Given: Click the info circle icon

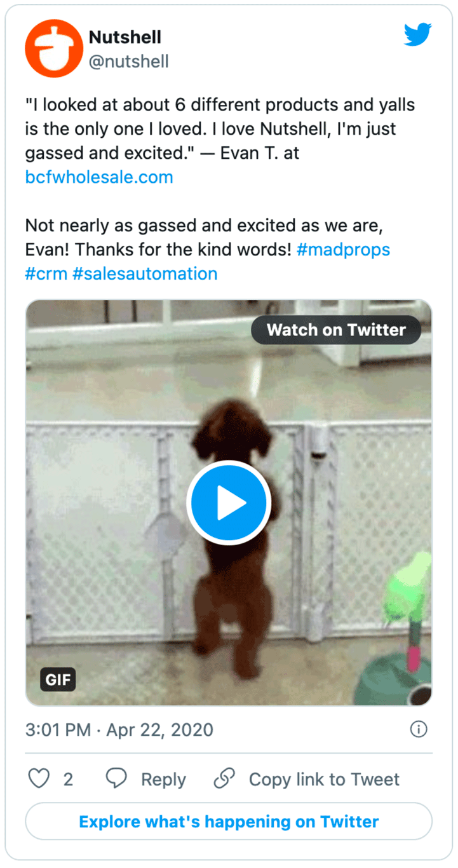Looking at the screenshot, I should 419,729.
